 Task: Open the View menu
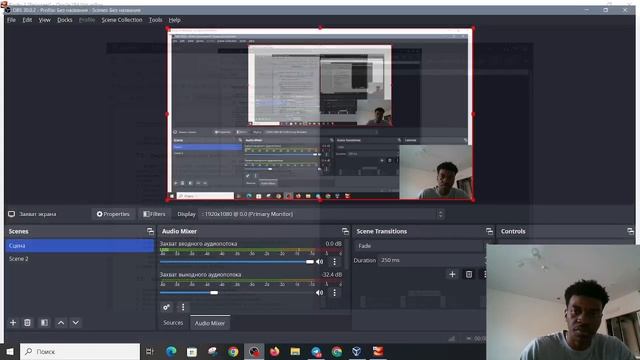pyautogui.click(x=44, y=20)
